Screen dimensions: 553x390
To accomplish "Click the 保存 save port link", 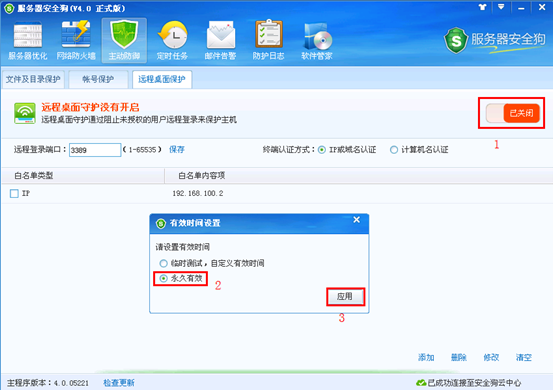I will click(x=177, y=150).
